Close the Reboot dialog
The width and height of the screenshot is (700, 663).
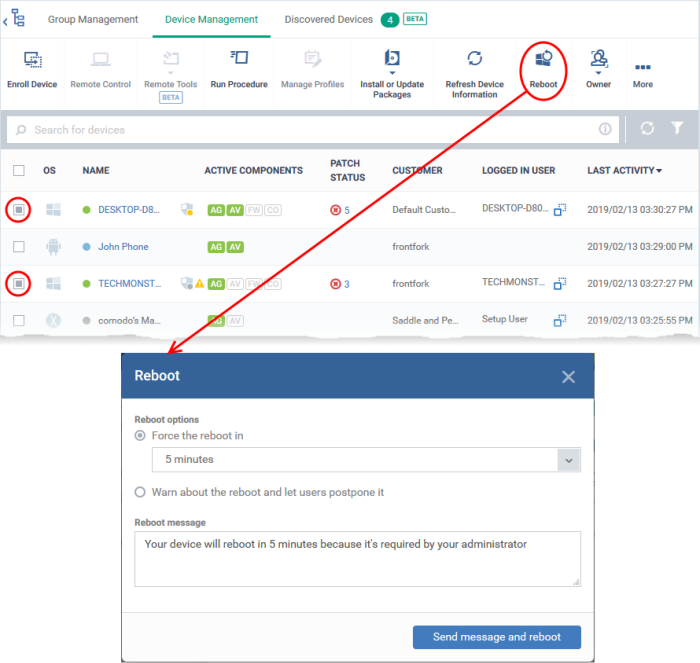(x=568, y=377)
